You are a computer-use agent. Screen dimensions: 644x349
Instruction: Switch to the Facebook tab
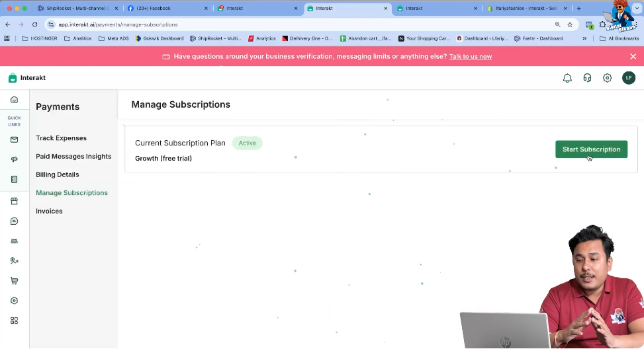[166, 8]
